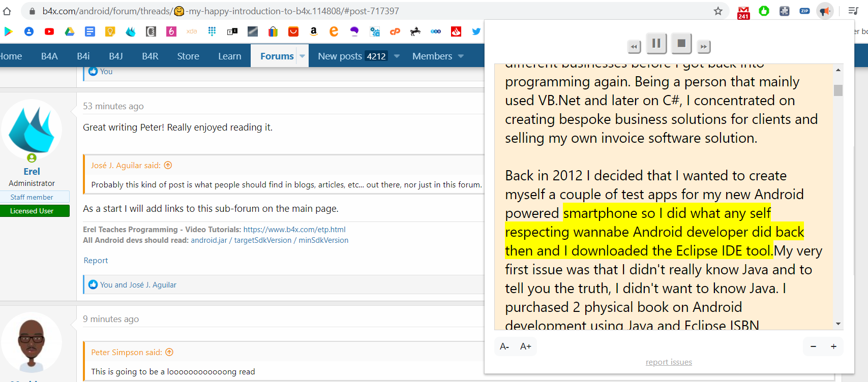Open the B4X bookmark icon
868x382 pixels.
(131, 31)
